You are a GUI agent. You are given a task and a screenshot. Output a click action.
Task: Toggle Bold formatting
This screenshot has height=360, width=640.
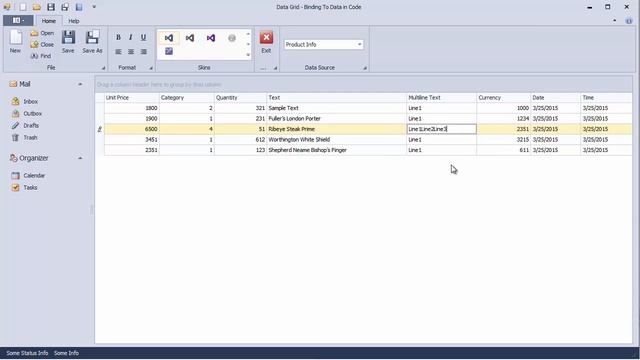118,38
